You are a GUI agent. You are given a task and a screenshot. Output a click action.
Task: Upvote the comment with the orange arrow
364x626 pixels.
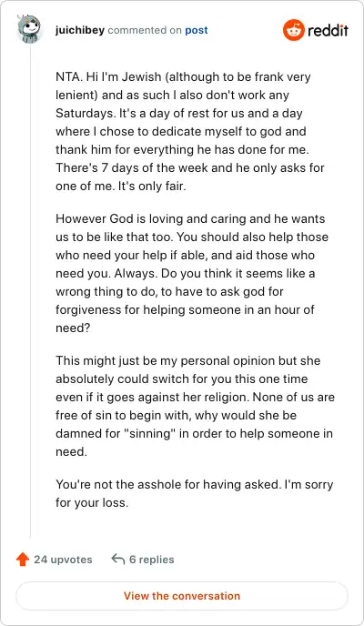click(23, 560)
